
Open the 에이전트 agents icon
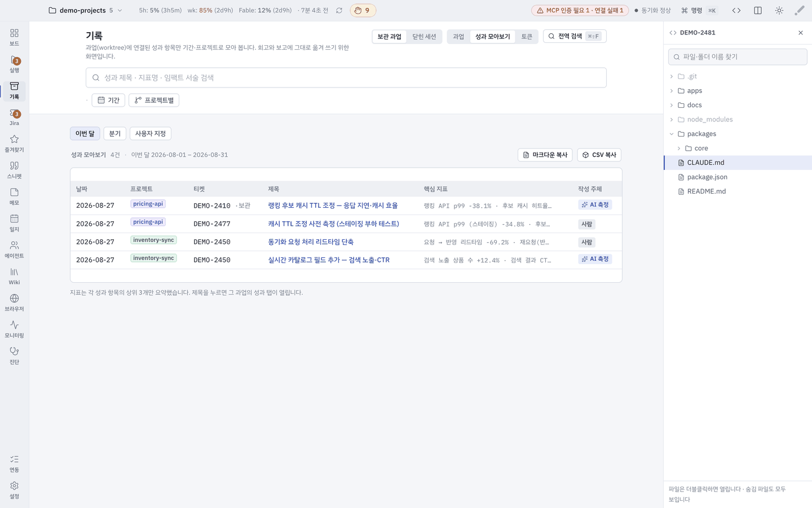[14, 250]
